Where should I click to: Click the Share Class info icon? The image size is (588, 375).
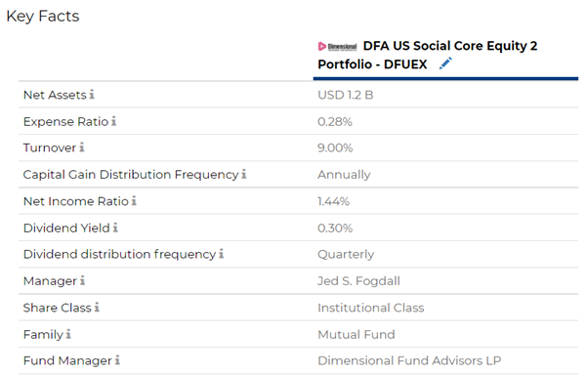coord(97,308)
